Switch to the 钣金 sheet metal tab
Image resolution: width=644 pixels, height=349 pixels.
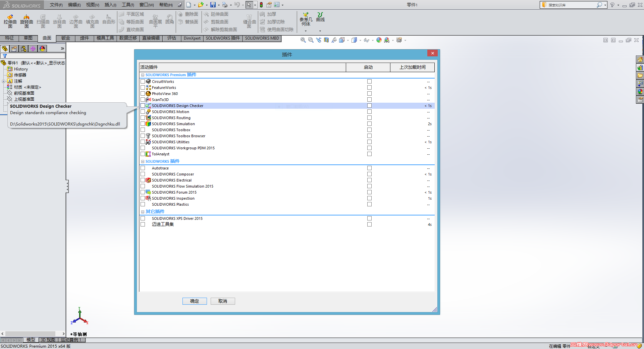click(66, 38)
